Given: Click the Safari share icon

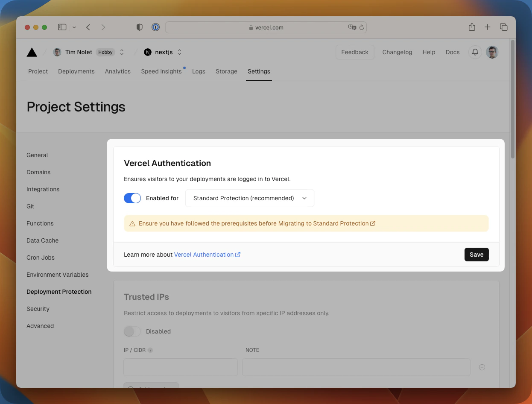Looking at the screenshot, I should (x=472, y=27).
